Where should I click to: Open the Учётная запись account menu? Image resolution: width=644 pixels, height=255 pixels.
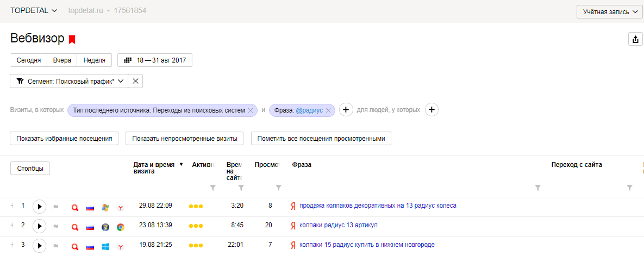point(610,12)
